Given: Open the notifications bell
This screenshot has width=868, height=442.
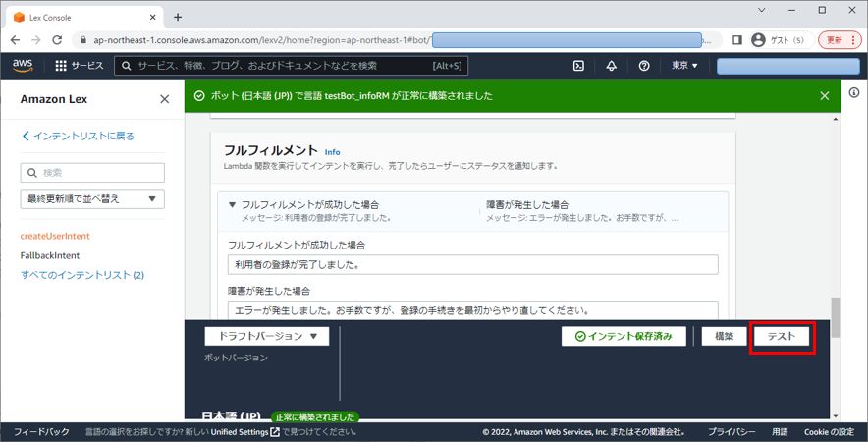Looking at the screenshot, I should 611,66.
